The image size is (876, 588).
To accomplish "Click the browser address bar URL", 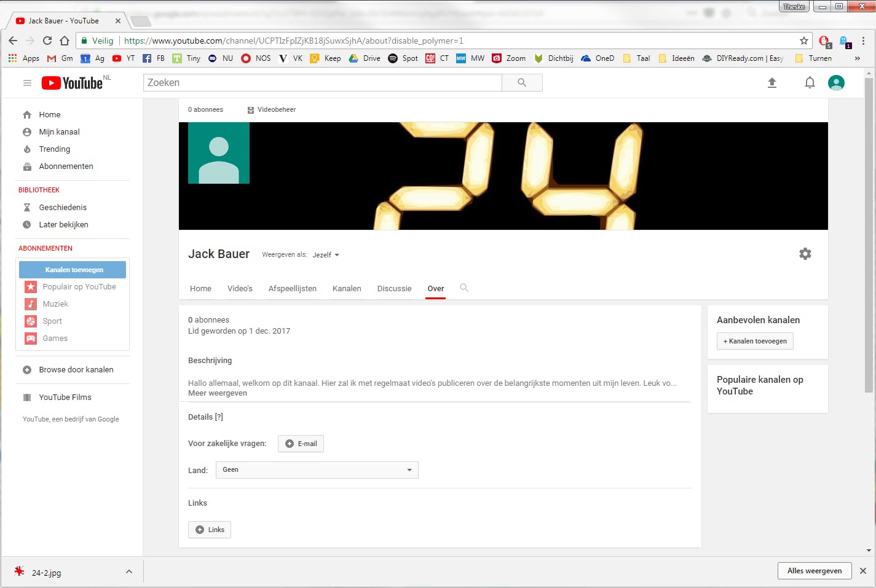I will 294,41.
